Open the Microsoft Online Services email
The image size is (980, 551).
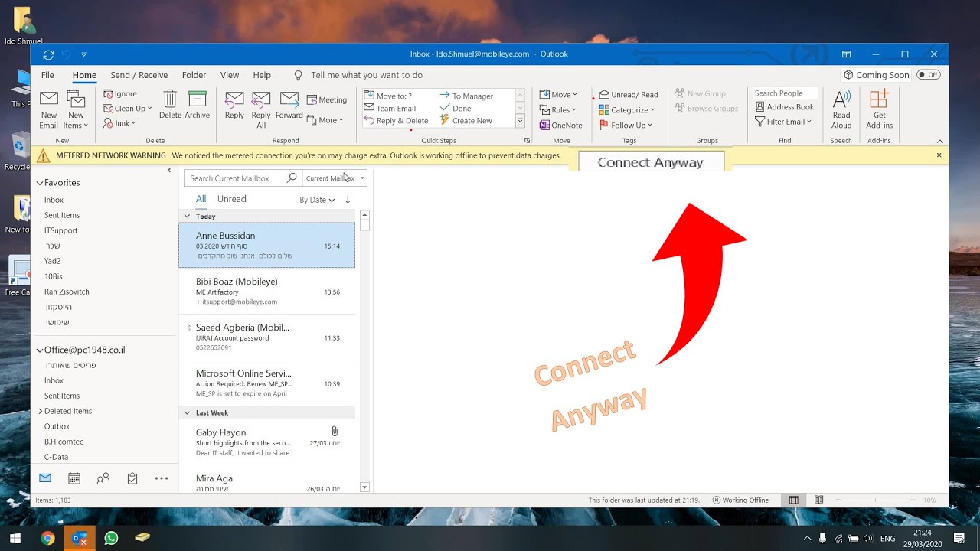point(267,383)
